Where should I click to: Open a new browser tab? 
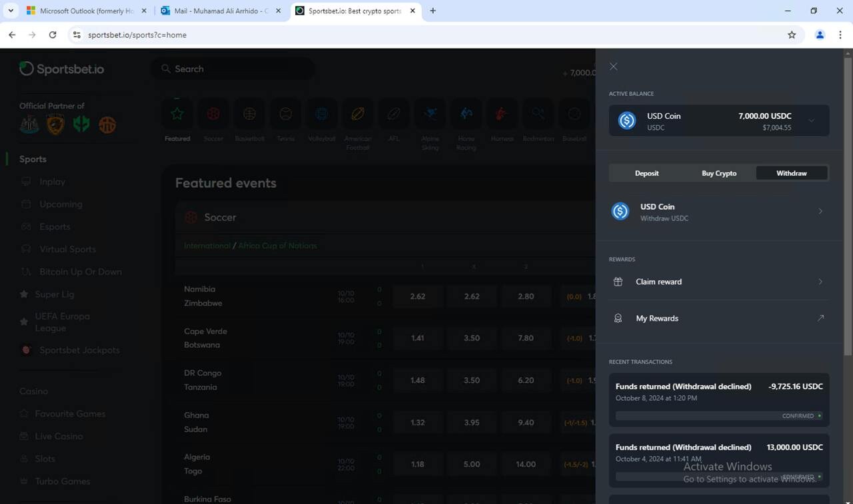coord(432,11)
